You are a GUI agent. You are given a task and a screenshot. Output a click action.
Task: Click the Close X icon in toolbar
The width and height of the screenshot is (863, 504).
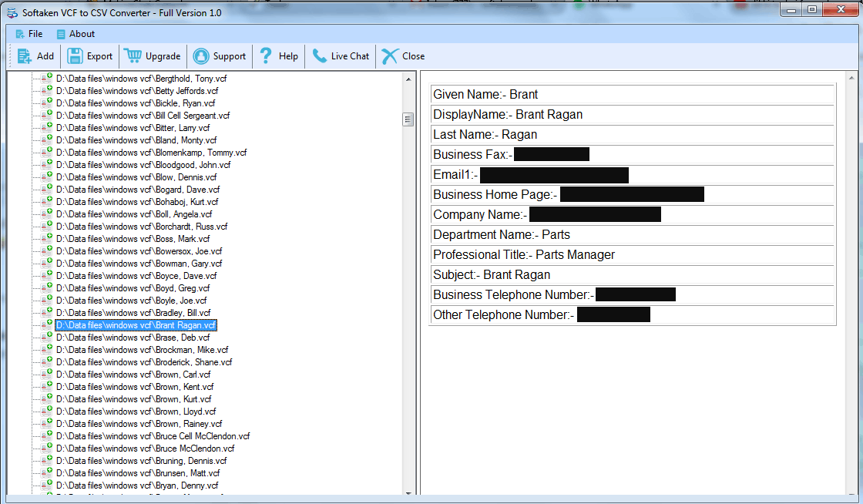click(x=390, y=56)
